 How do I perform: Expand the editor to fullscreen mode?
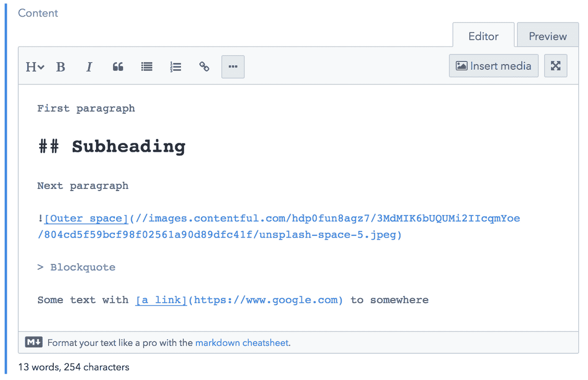(x=555, y=66)
